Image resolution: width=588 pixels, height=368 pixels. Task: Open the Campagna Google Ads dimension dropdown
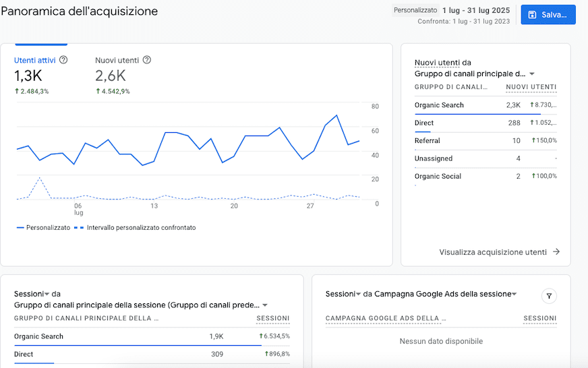tap(514, 294)
